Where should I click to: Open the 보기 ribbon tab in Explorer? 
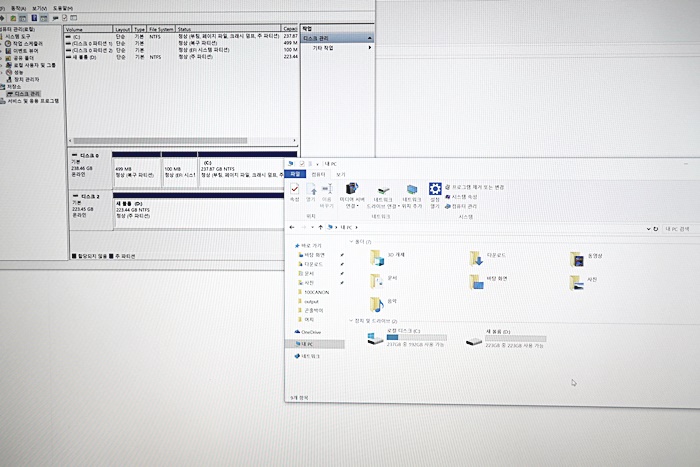point(340,174)
